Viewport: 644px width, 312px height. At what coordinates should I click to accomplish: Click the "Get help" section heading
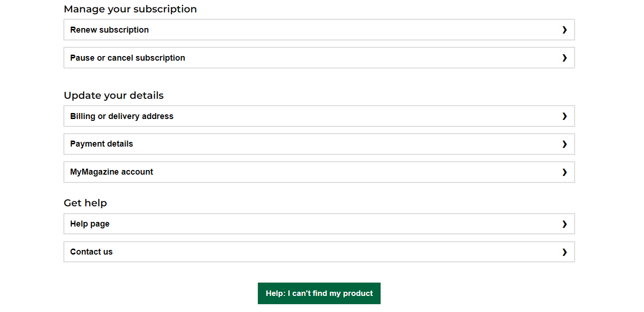[x=85, y=203]
